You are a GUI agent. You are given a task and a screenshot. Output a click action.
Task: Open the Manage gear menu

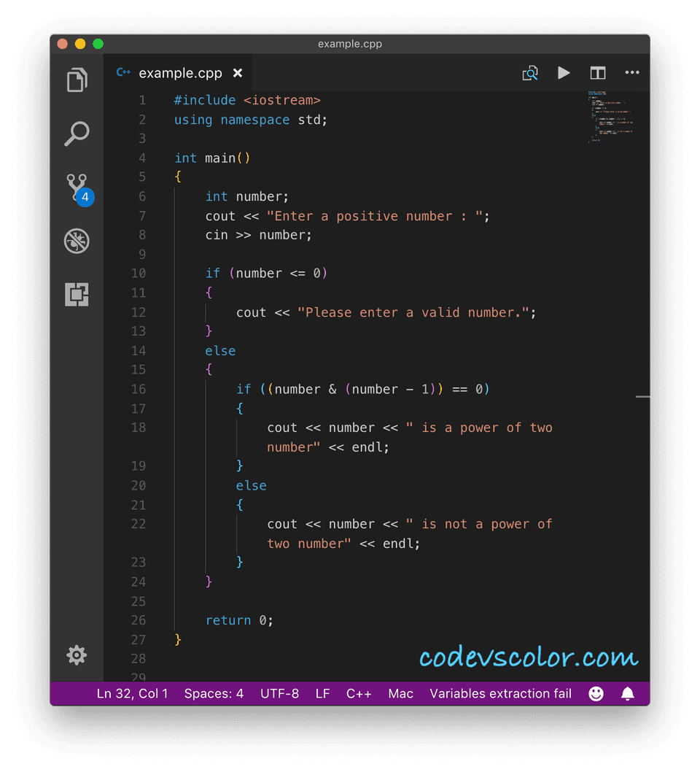(x=77, y=655)
